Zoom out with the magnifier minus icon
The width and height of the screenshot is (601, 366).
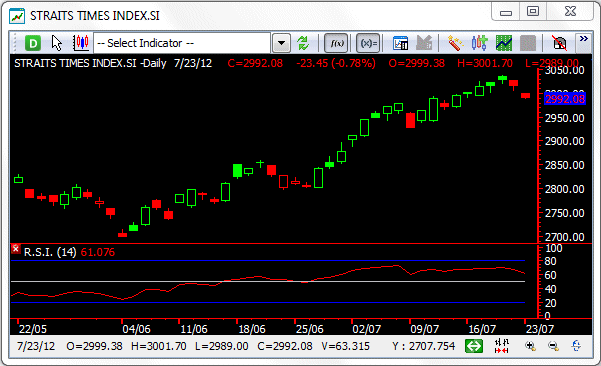point(553,346)
